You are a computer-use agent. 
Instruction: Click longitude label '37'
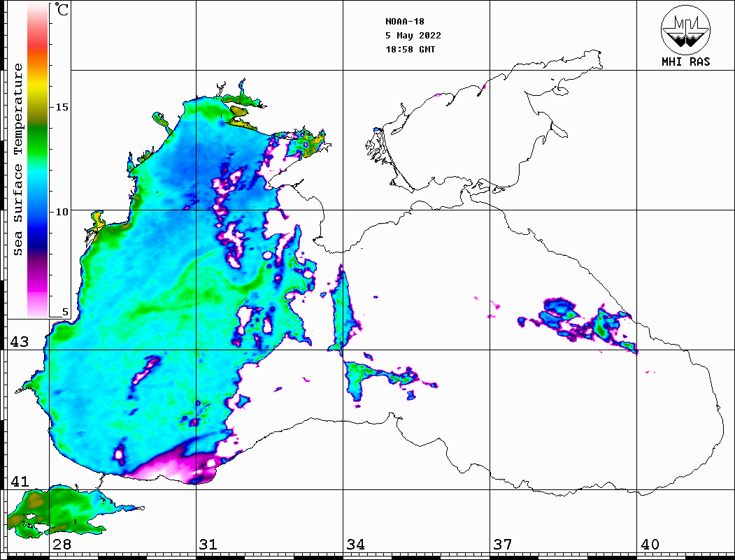pos(503,545)
